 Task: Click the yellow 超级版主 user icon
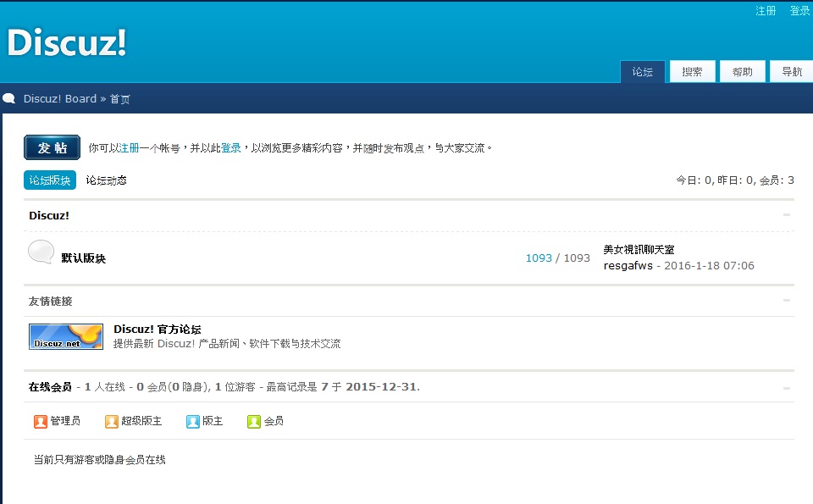[x=112, y=422]
